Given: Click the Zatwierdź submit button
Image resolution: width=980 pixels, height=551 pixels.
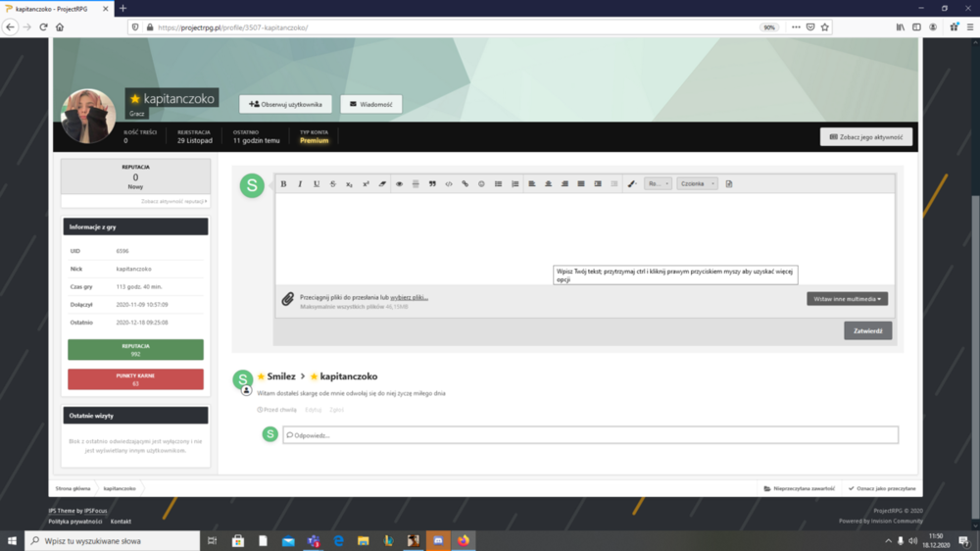Looking at the screenshot, I should (868, 330).
